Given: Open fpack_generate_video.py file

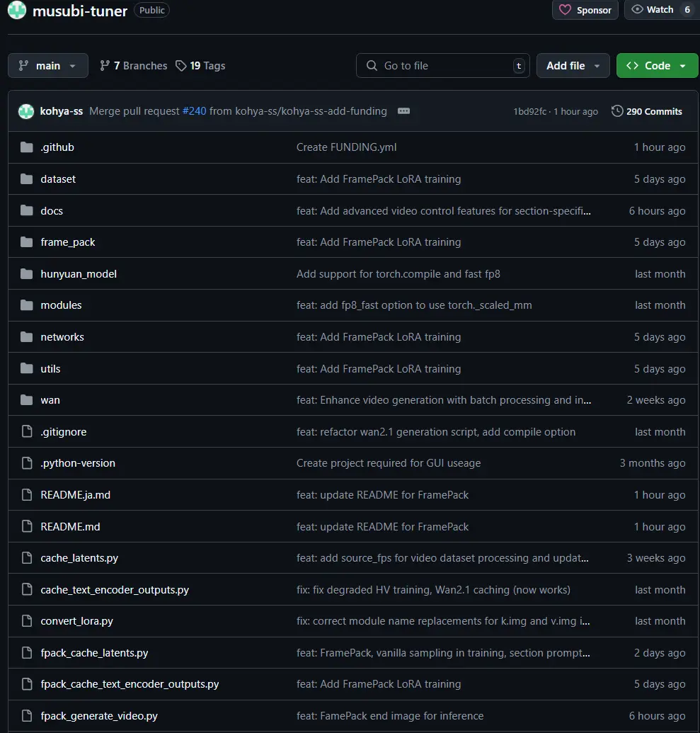Looking at the screenshot, I should pos(99,716).
